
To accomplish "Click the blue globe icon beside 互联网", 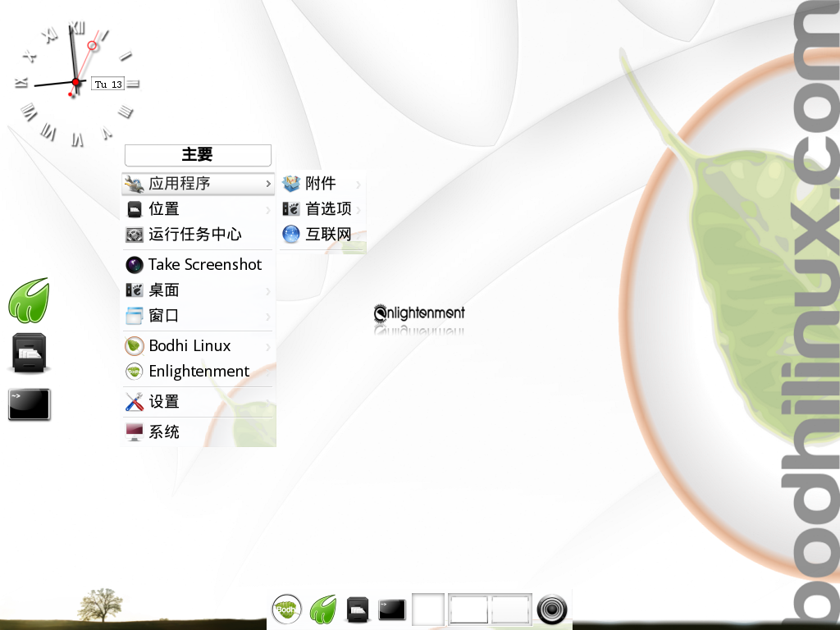I will coord(291,234).
